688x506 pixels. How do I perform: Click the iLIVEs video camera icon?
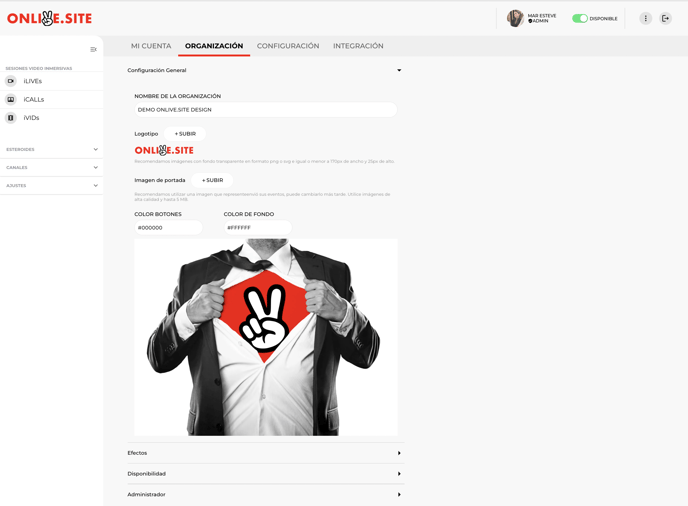11,81
